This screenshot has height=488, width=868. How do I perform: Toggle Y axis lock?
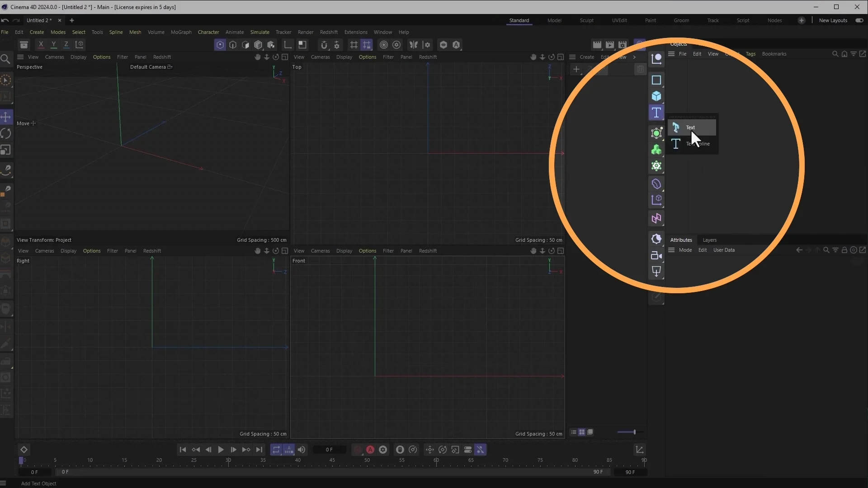click(x=53, y=44)
